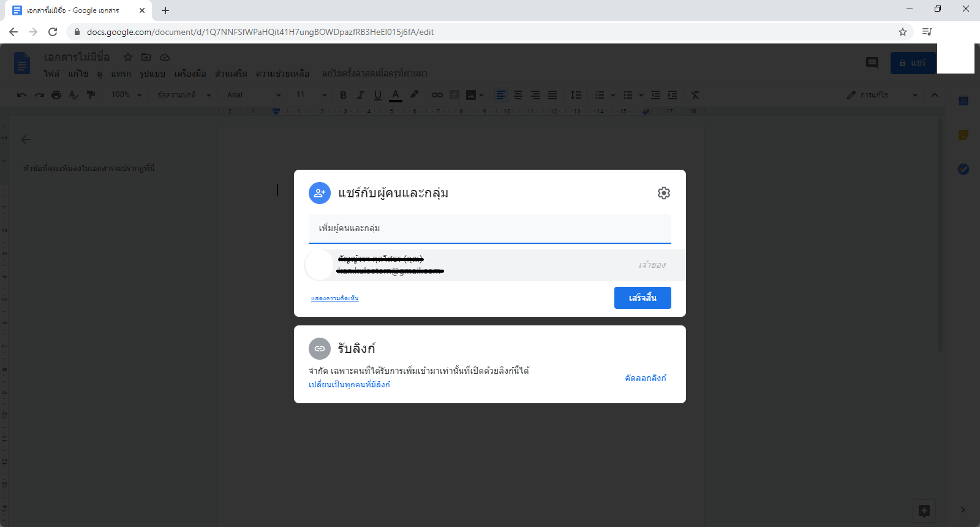The image size is (980, 527).
Task: Toggle bold formatting
Action: 343,95
